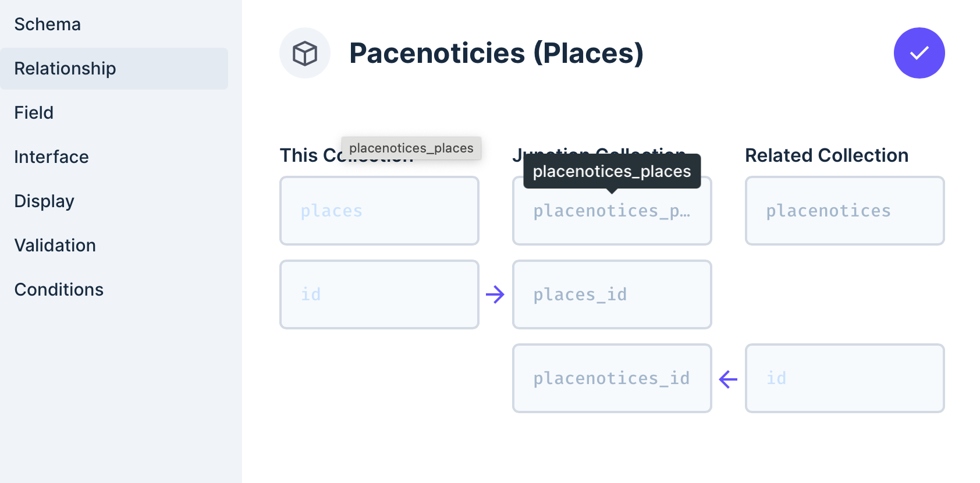980x483 pixels.
Task: Click the left arrow pointing at placenotices_id
Action: pos(727,378)
